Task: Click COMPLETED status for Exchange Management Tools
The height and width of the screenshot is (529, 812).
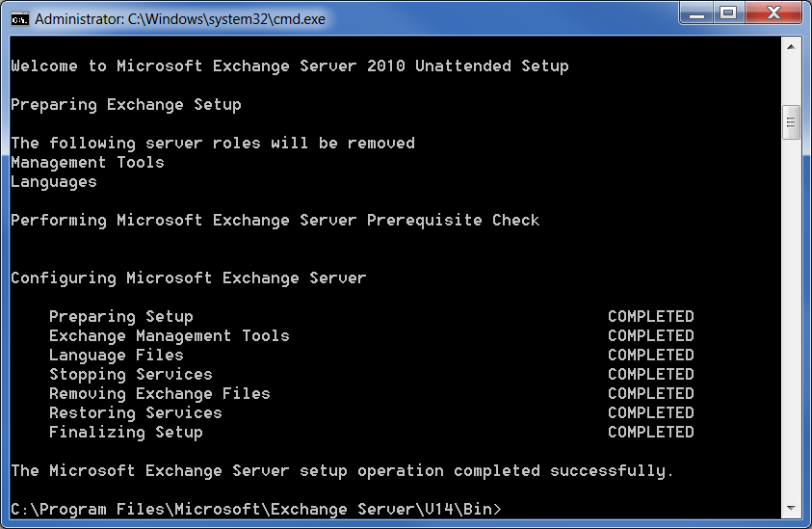Action: (651, 335)
